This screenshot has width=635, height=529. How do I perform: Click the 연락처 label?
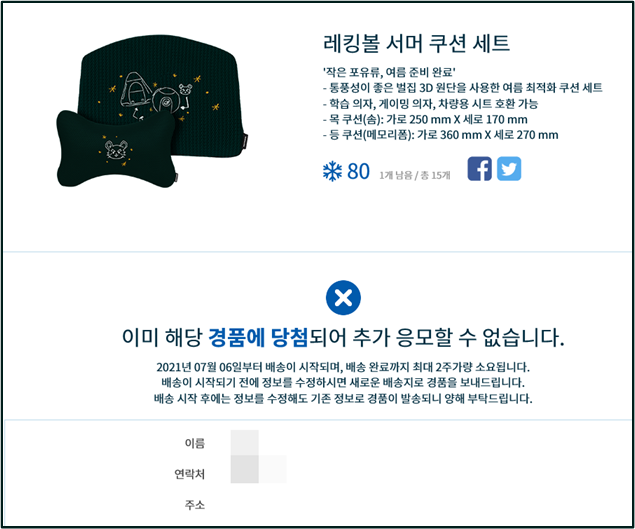[x=190, y=474]
